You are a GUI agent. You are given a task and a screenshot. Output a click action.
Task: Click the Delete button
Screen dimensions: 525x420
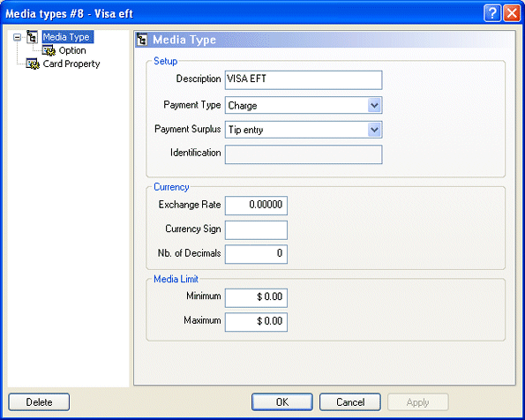(39, 402)
